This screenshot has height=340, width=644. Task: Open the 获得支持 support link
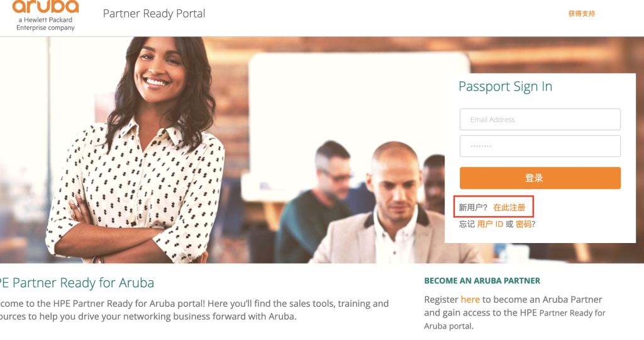click(582, 14)
